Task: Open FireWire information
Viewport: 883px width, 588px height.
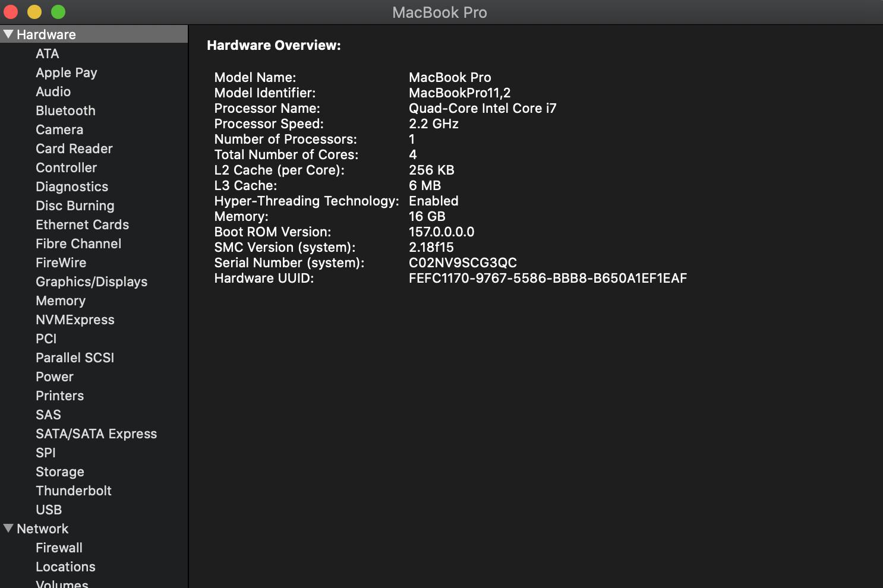Action: point(61,263)
